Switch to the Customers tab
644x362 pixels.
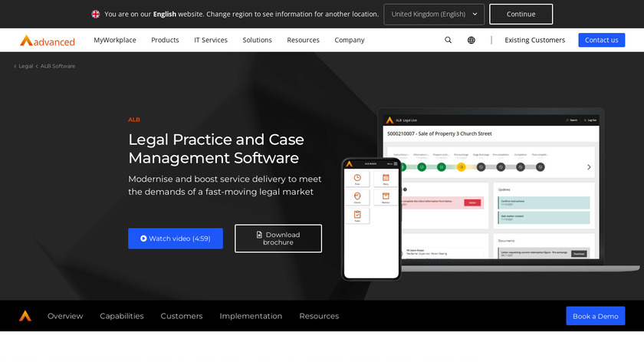(182, 316)
